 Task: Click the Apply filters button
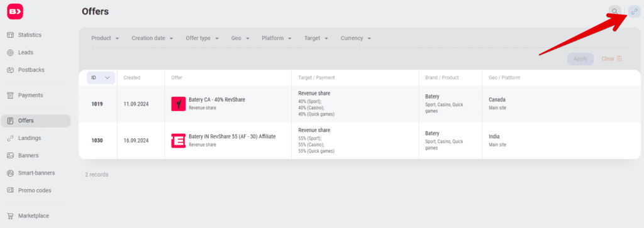coord(580,59)
